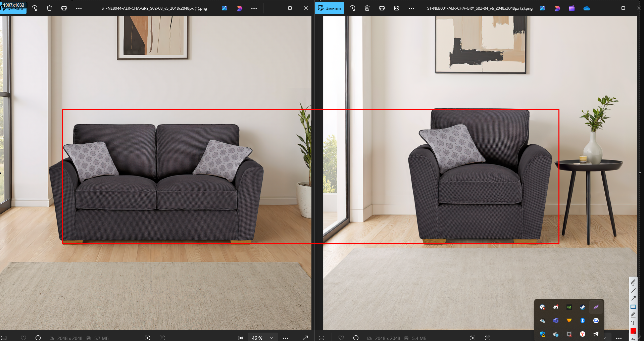Rotate the image in the right Photos window

[x=352, y=8]
